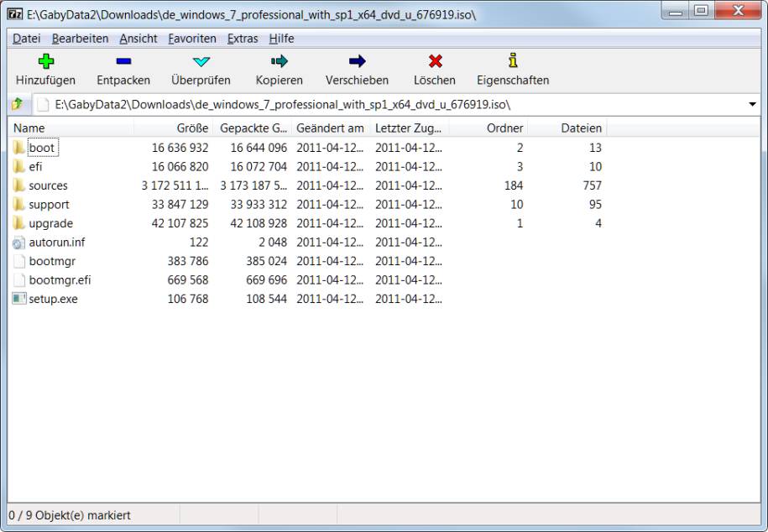Click the green plus Hinzufügen icon
This screenshot has width=768, height=532.
46,61
